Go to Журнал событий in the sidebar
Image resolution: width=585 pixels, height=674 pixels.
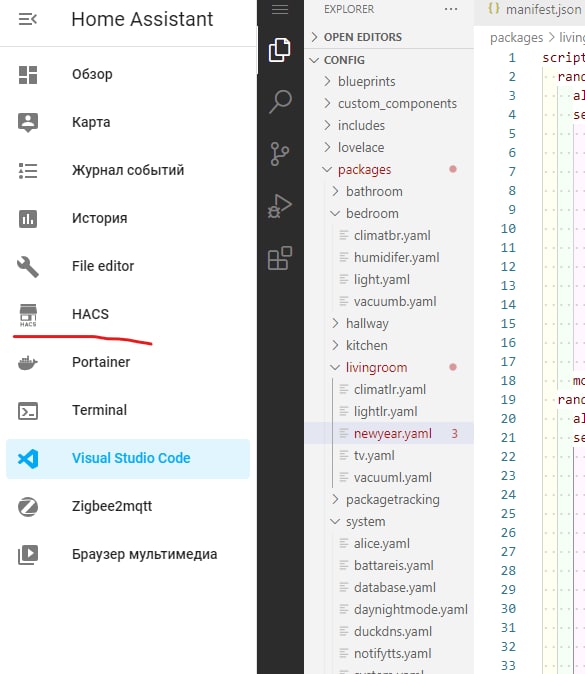tap(128, 170)
